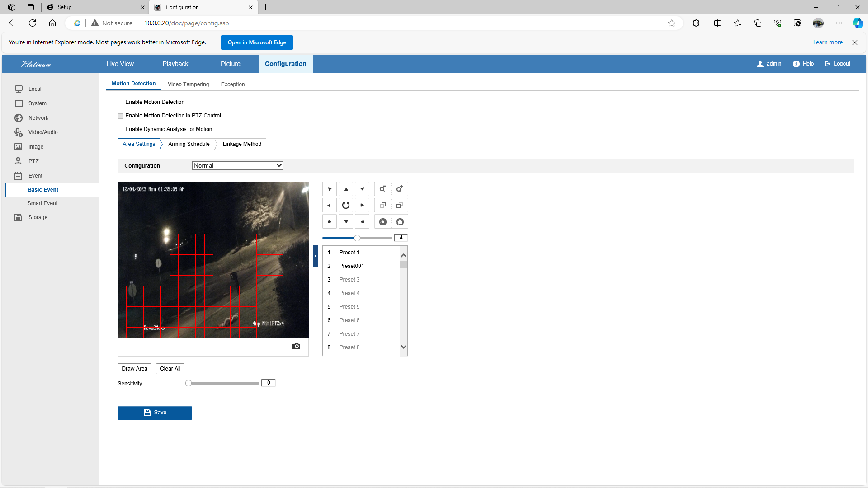868x488 pixels.
Task: Start PTZ auto-scan with circular arrow
Action: 346,205
